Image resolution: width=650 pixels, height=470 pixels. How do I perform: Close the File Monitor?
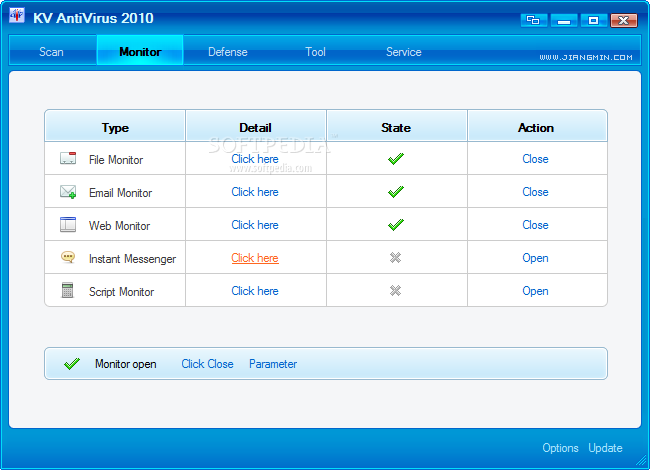(x=535, y=159)
